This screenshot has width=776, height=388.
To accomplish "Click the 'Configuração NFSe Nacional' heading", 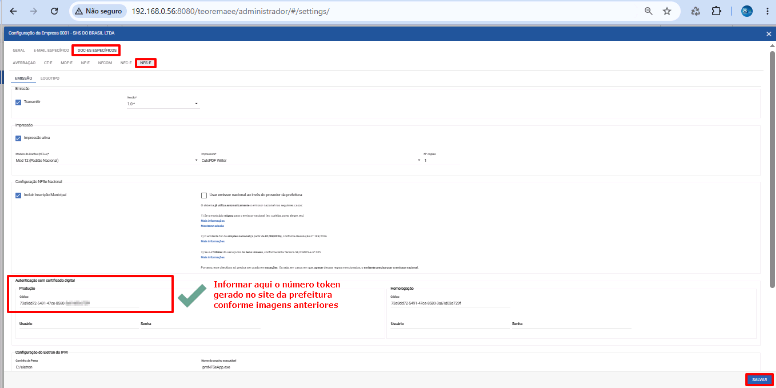I will [x=39, y=182].
